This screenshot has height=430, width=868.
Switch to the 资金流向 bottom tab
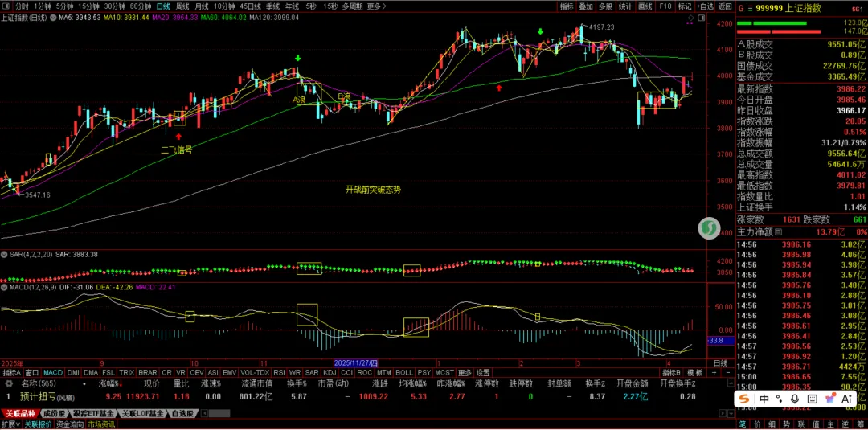pos(70,424)
